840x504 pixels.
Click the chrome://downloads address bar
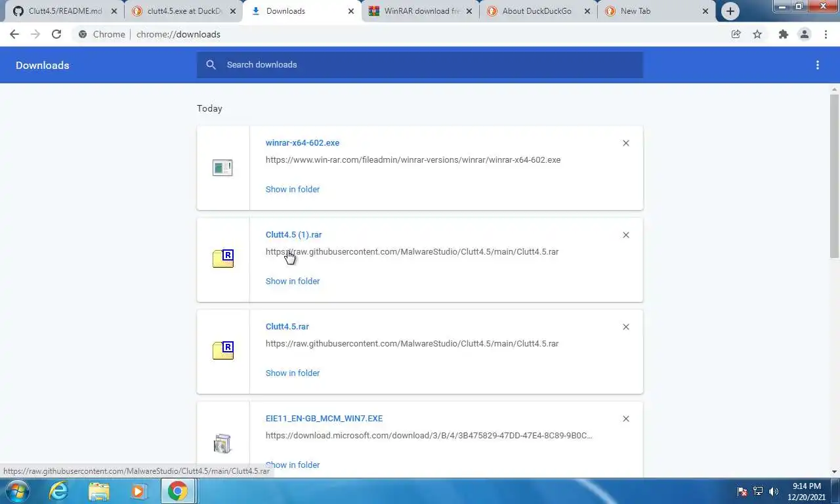(x=178, y=34)
